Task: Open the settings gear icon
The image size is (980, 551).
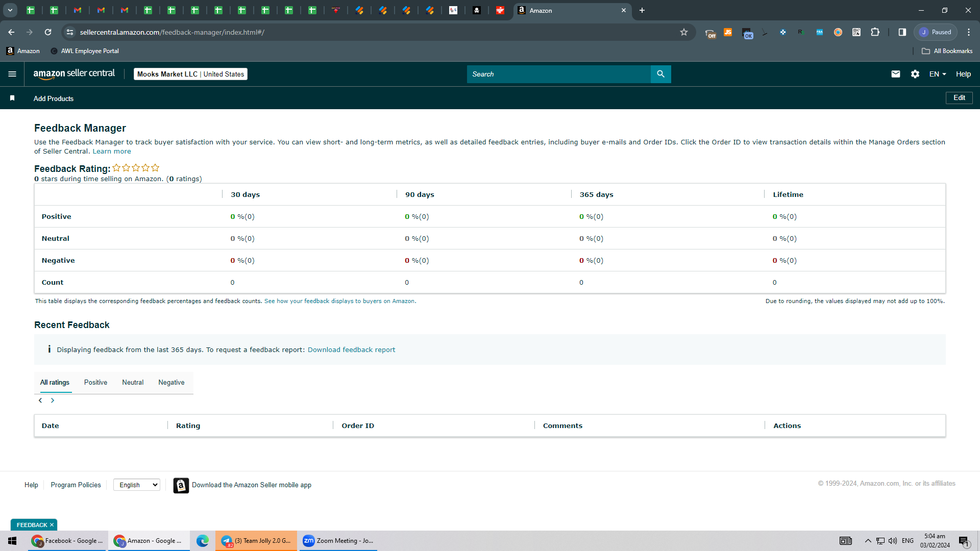Action: 915,74
